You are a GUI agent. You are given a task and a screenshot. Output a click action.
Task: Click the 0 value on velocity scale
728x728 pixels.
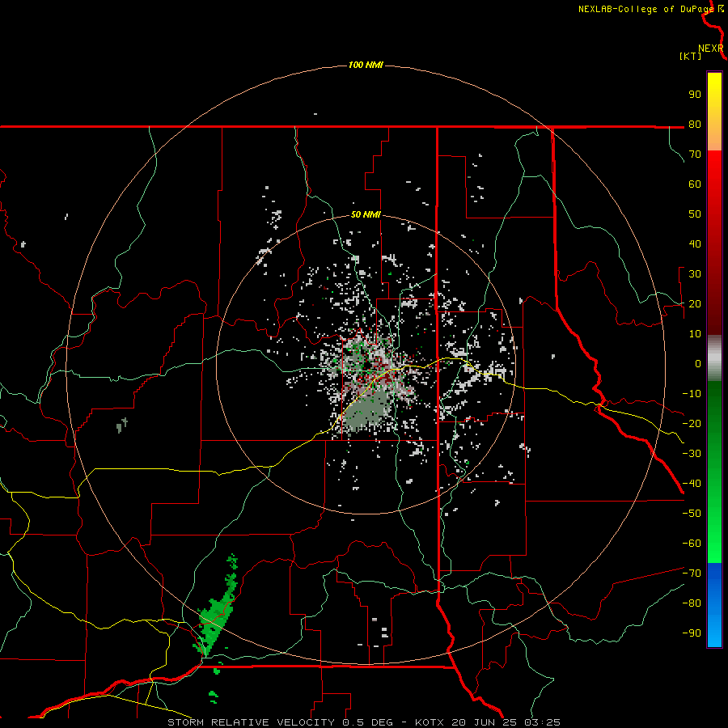[698, 363]
